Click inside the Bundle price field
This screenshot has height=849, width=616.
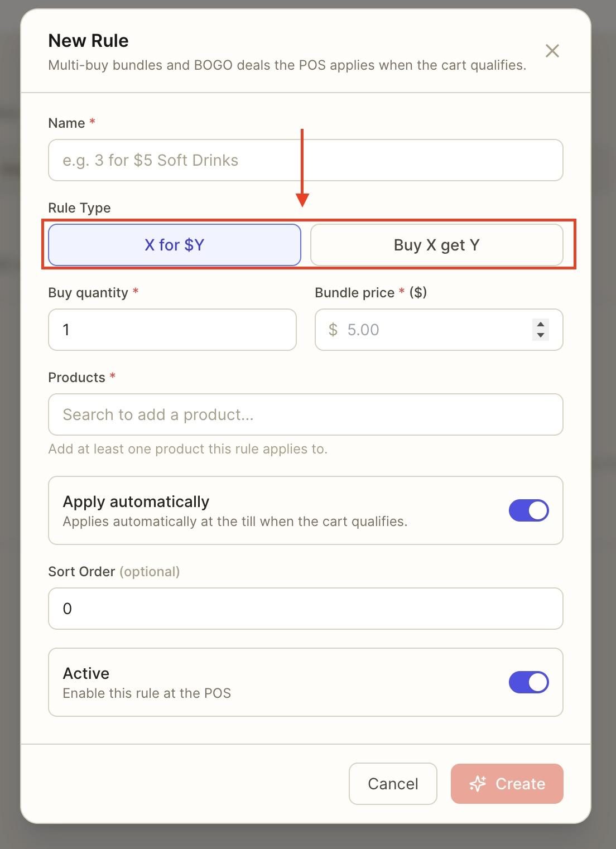(x=439, y=330)
